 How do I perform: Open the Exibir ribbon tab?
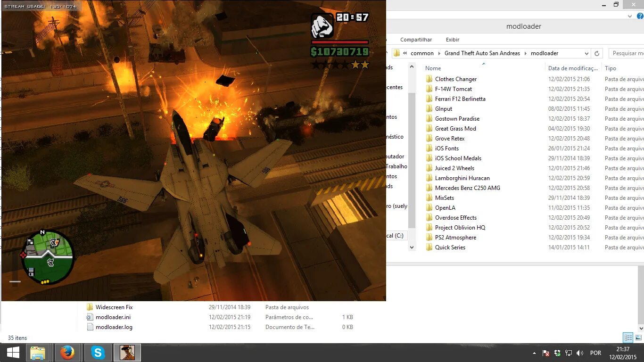(x=453, y=40)
